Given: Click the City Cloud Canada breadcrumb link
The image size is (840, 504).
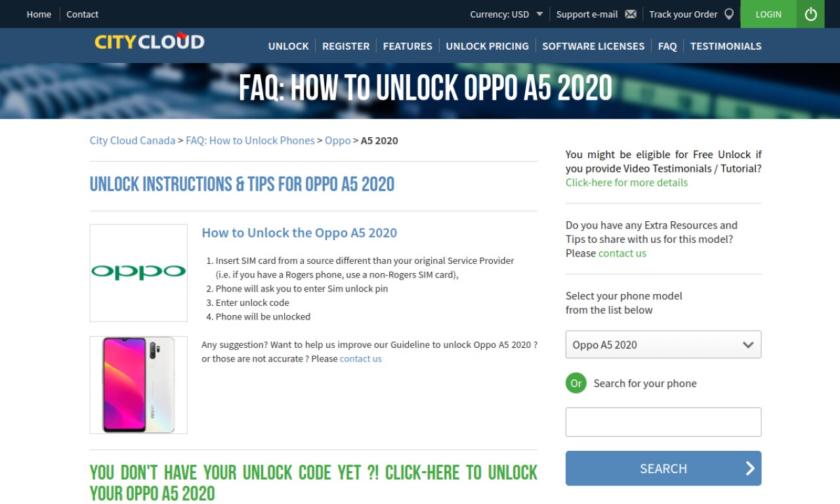Looking at the screenshot, I should [x=133, y=140].
